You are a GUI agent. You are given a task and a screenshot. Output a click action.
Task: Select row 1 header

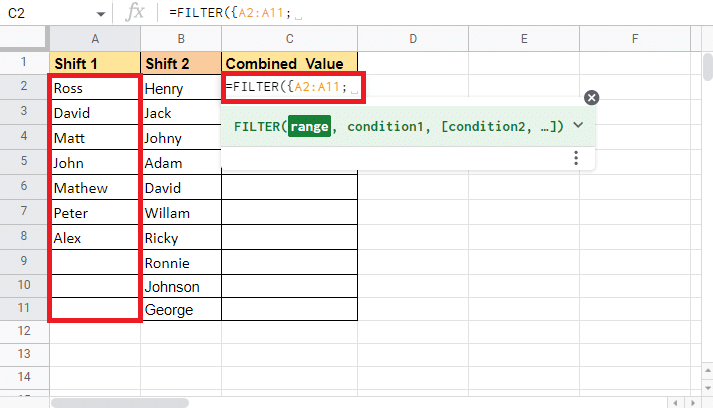tap(24, 63)
